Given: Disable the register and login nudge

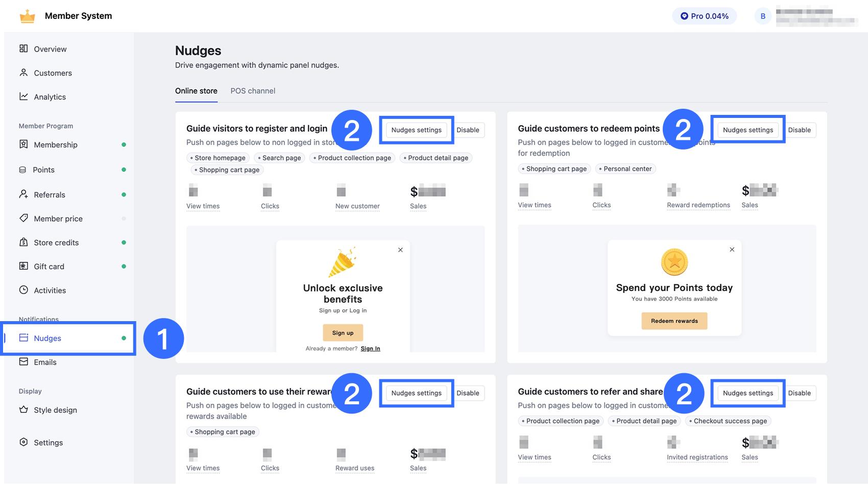Looking at the screenshot, I should click(x=468, y=130).
